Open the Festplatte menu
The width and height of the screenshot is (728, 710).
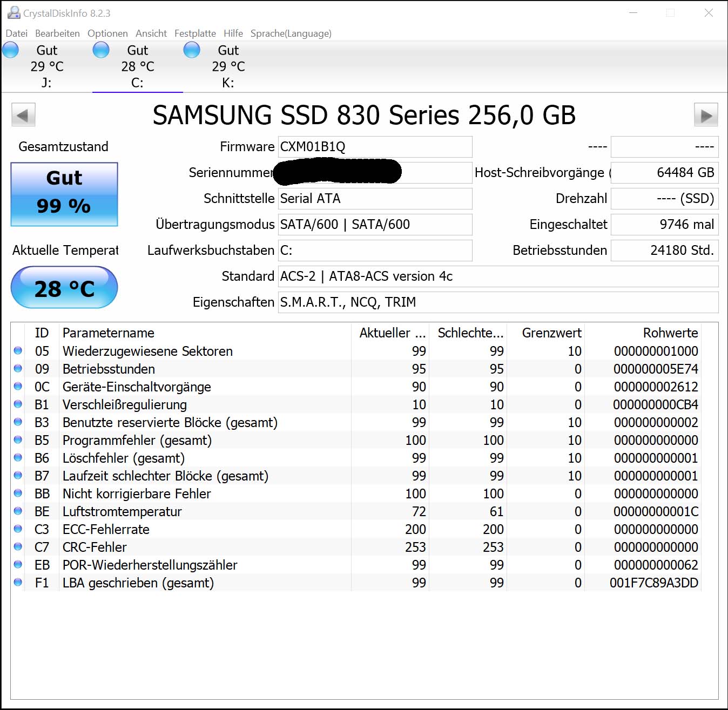195,33
